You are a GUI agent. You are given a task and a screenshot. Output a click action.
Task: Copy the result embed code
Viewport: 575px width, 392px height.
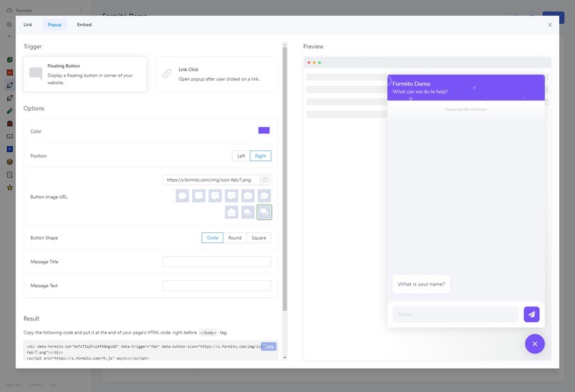click(268, 346)
